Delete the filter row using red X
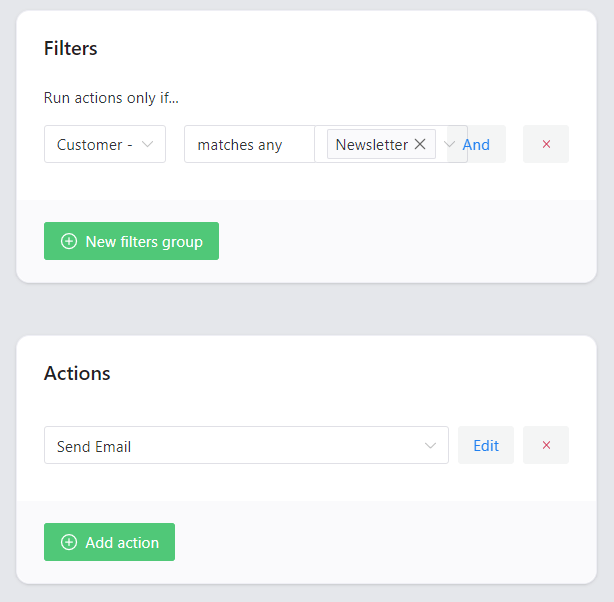This screenshot has width=614, height=602. [546, 144]
